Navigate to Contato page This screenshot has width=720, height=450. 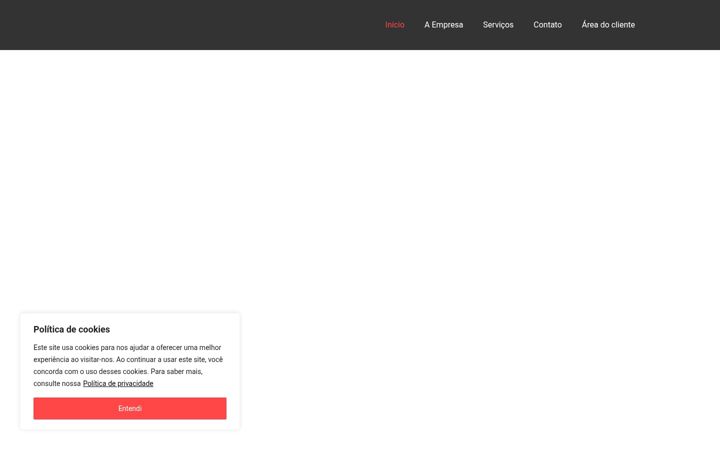click(547, 25)
